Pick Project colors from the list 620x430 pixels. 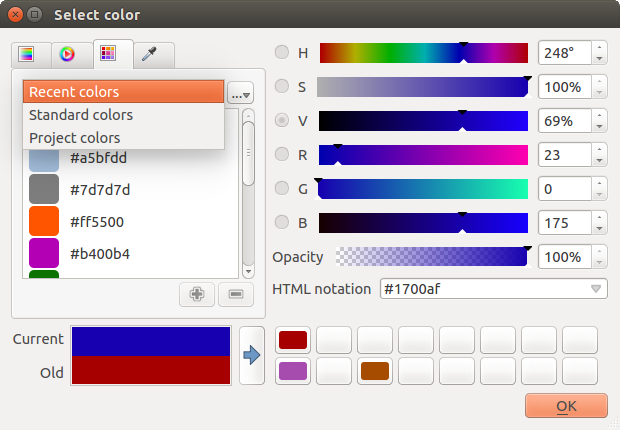point(122,138)
